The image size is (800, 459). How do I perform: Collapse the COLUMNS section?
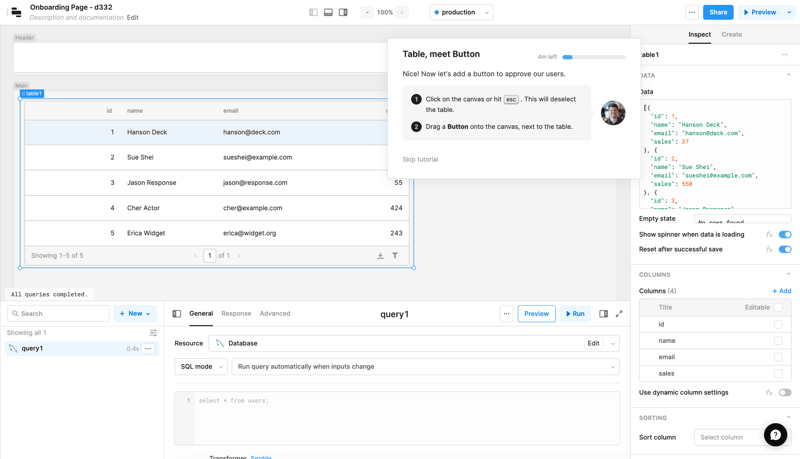(x=788, y=274)
